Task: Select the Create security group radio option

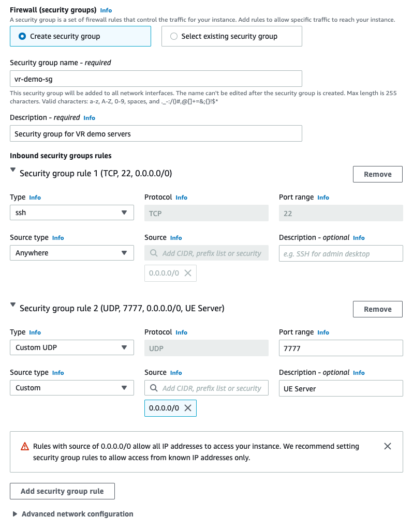Action: [x=22, y=36]
